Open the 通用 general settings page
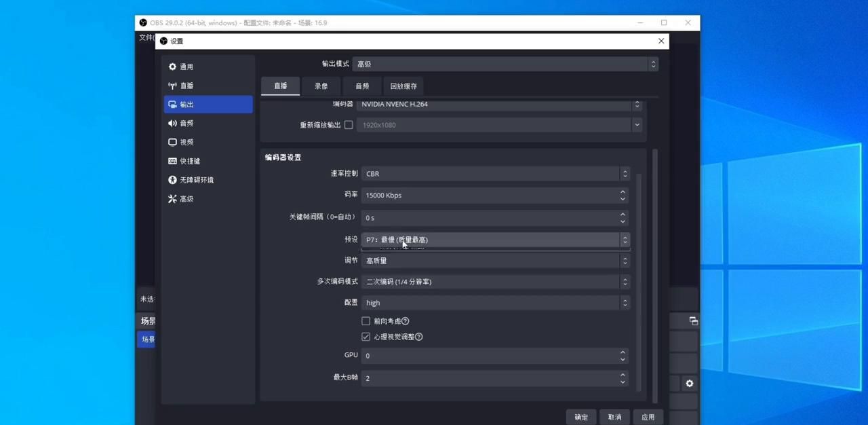The height and width of the screenshot is (425, 868). [208, 67]
